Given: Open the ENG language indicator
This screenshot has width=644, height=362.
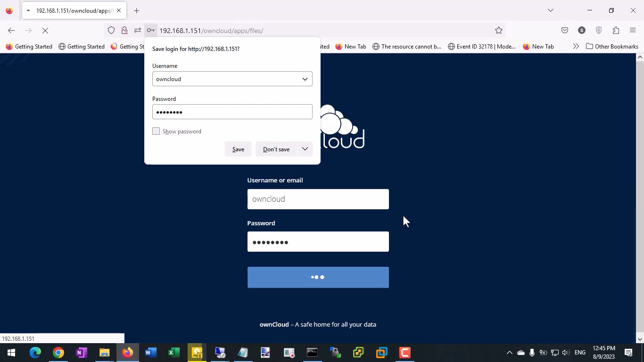Looking at the screenshot, I should (580, 353).
